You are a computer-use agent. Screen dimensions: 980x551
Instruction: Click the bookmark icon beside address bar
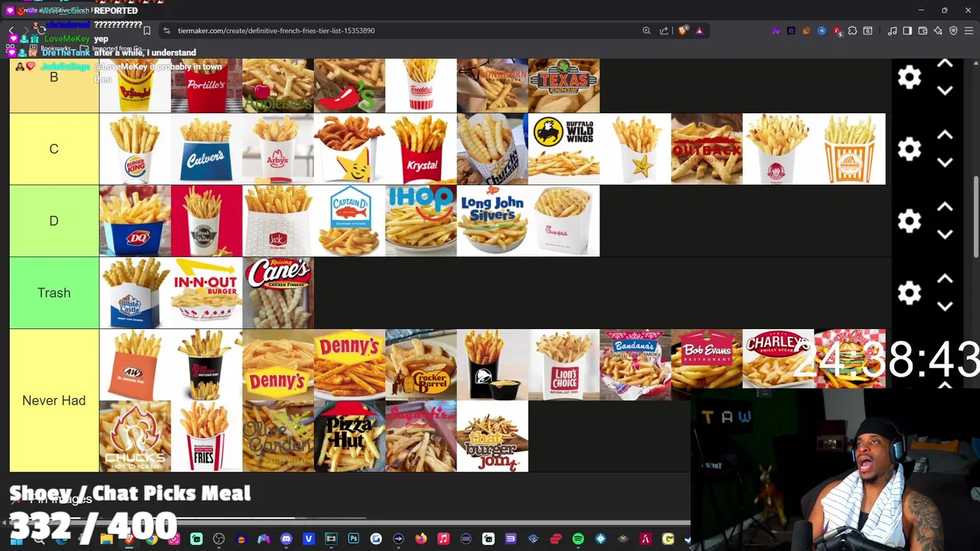pyautogui.click(x=147, y=31)
